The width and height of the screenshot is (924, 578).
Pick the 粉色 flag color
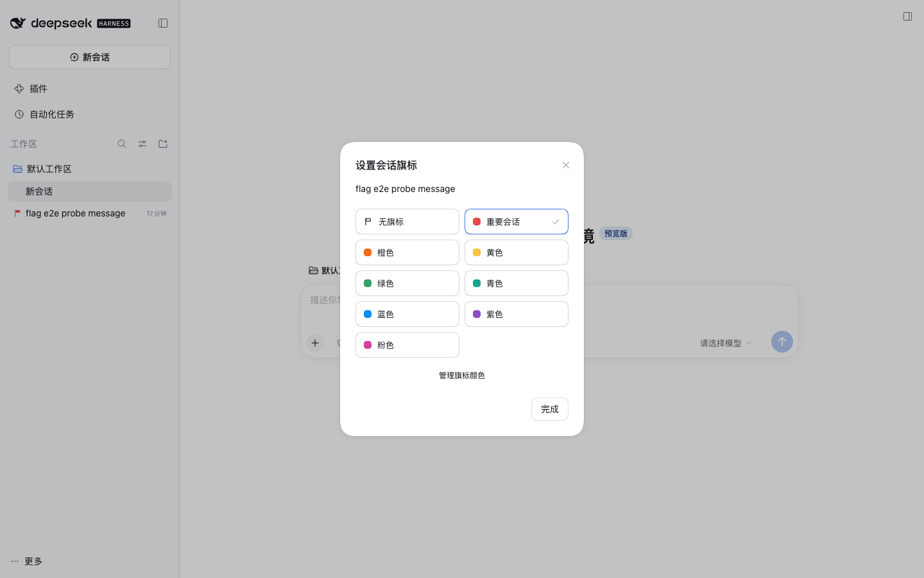pyautogui.click(x=407, y=345)
